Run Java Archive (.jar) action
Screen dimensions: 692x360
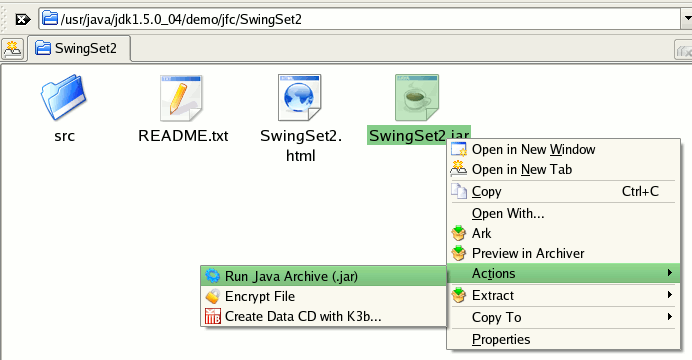coord(323,276)
